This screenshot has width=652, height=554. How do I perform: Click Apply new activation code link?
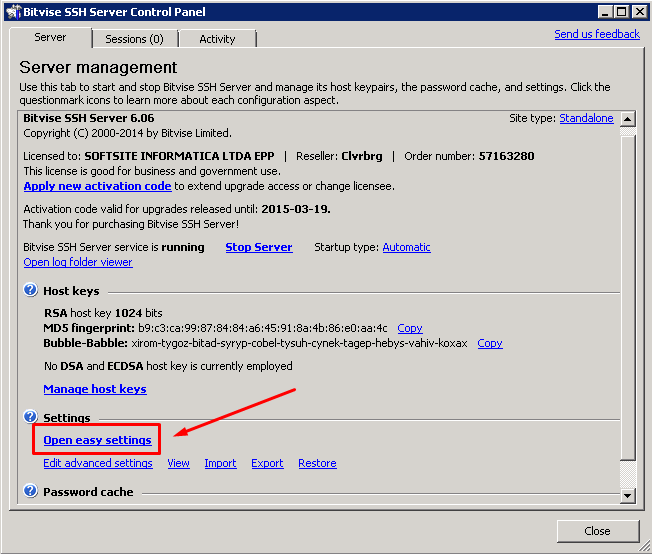(97, 186)
